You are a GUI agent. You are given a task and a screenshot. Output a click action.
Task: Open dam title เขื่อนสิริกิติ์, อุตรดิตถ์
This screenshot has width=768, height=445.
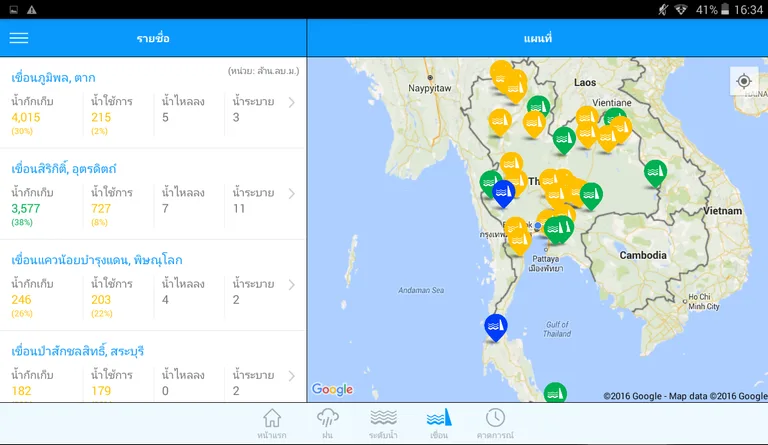coord(64,169)
